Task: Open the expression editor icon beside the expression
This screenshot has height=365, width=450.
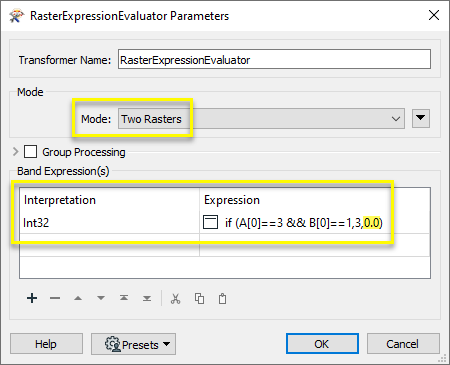Action: pyautogui.click(x=211, y=222)
